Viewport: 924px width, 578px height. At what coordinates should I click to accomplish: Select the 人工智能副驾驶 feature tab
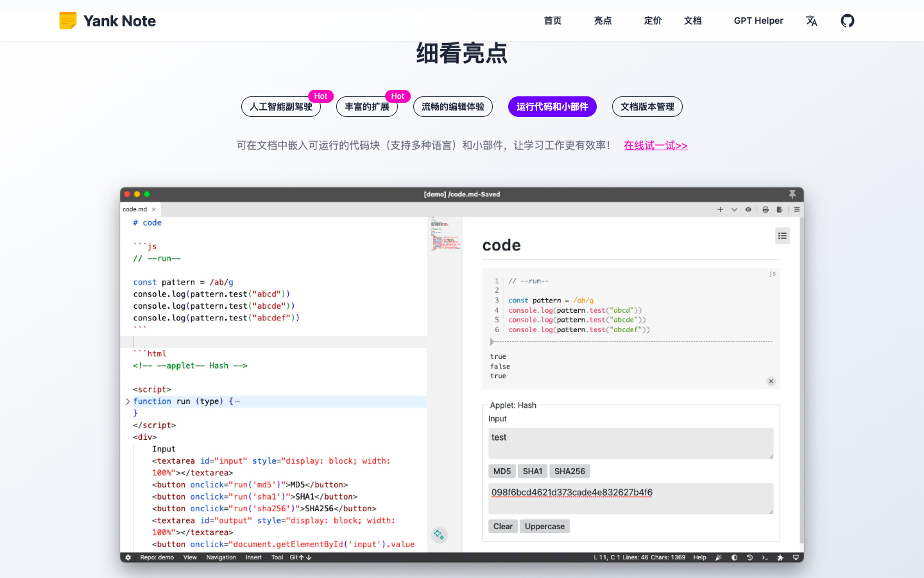[281, 107]
